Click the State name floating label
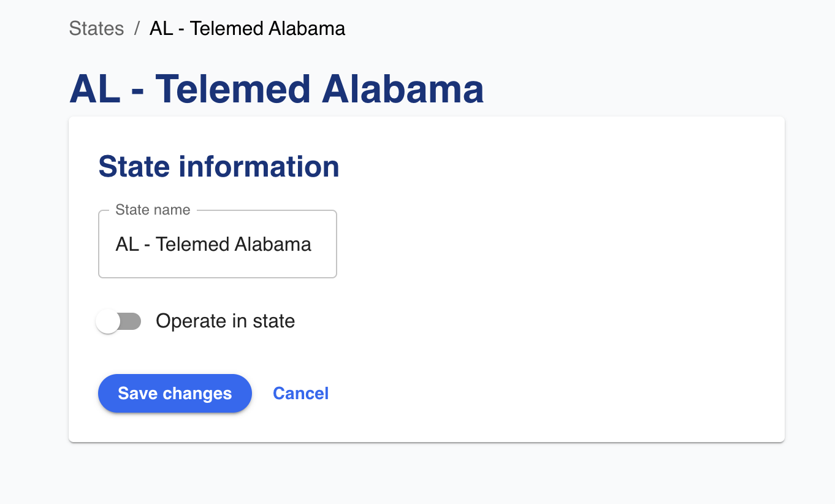Viewport: 835px width, 504px height. 153,210
